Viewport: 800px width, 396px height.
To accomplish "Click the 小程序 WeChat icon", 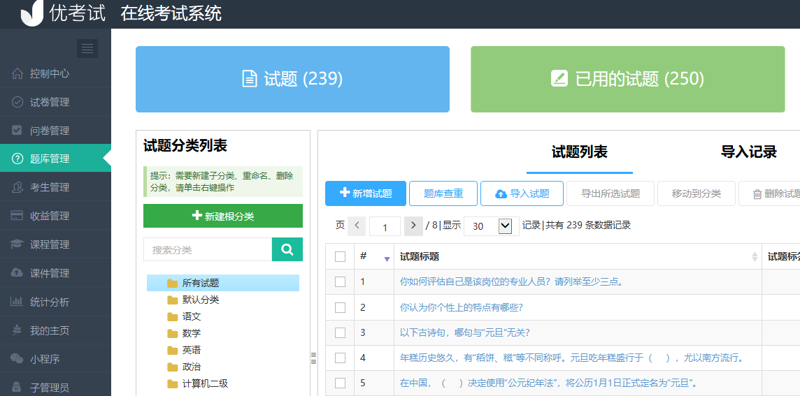I will point(17,359).
